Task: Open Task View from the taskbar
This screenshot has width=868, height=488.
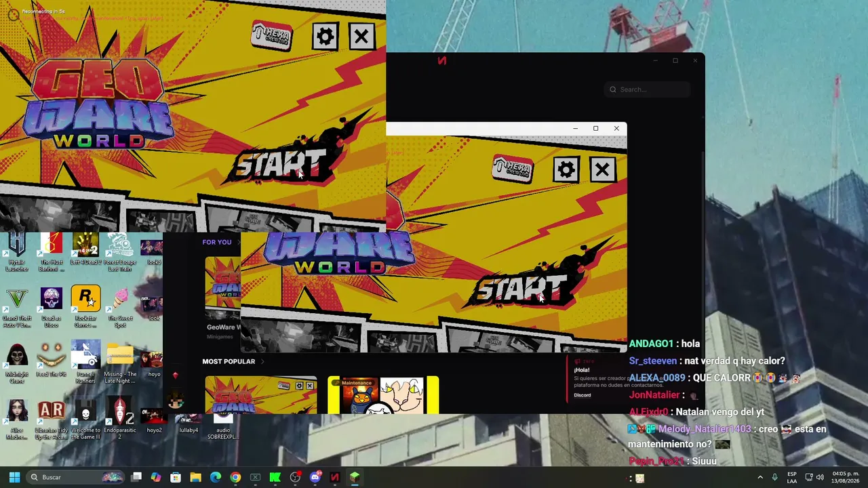Action: click(x=136, y=477)
